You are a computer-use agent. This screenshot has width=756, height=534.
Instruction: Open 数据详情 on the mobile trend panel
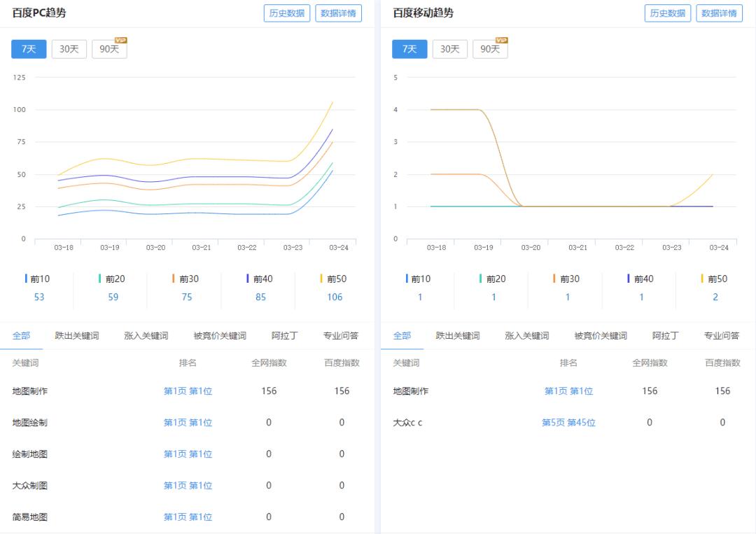(x=719, y=13)
